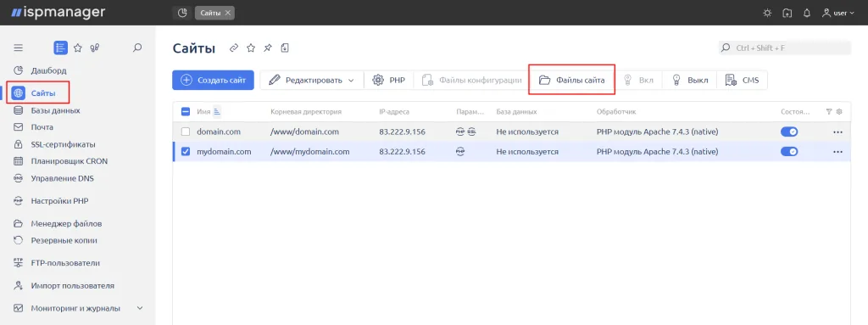
Task: Open more actions for mydomain.com row
Action: coord(837,151)
